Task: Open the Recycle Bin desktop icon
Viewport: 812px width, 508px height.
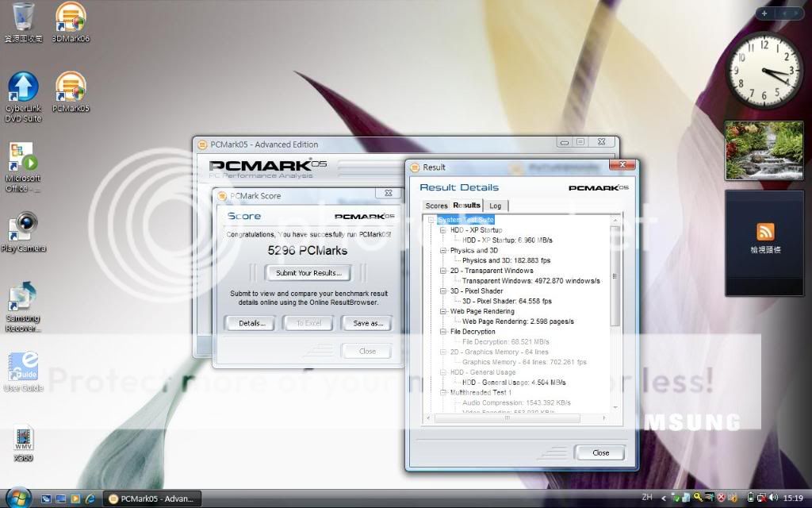Action: [x=23, y=22]
